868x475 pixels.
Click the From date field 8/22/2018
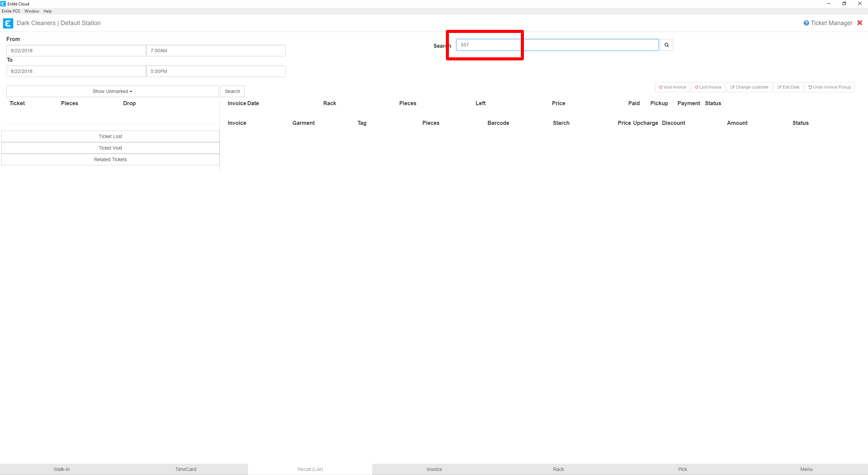coord(76,51)
